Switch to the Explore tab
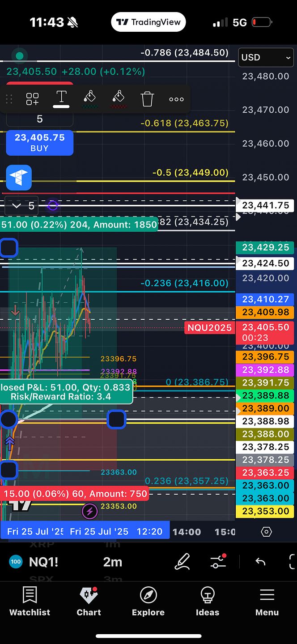The image size is (297, 644). [148, 602]
